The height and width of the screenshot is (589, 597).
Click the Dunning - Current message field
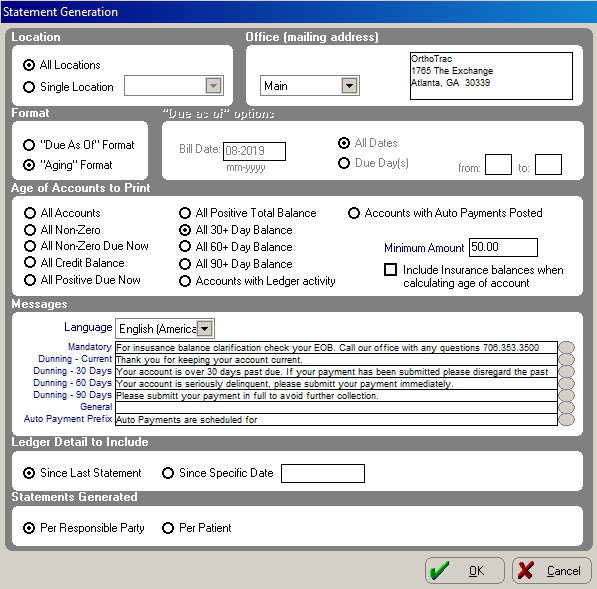(336, 360)
